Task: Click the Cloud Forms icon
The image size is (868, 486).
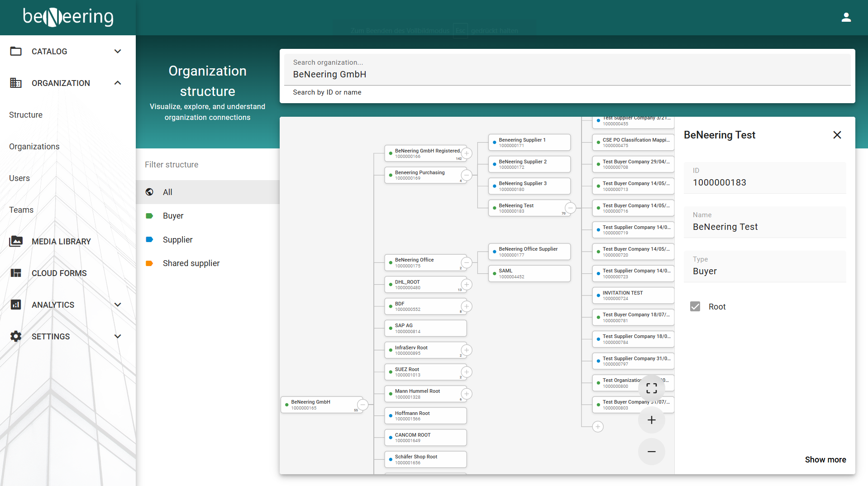Action: 16,273
